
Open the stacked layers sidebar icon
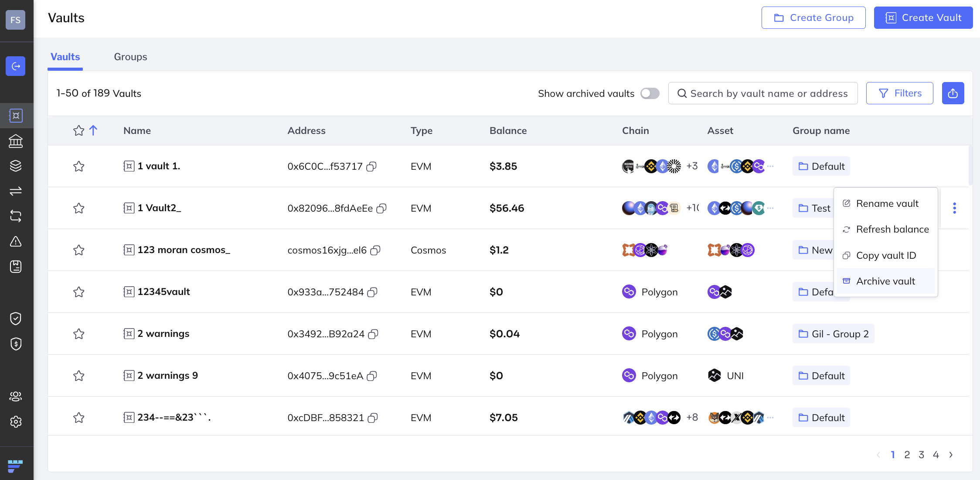coord(16,166)
